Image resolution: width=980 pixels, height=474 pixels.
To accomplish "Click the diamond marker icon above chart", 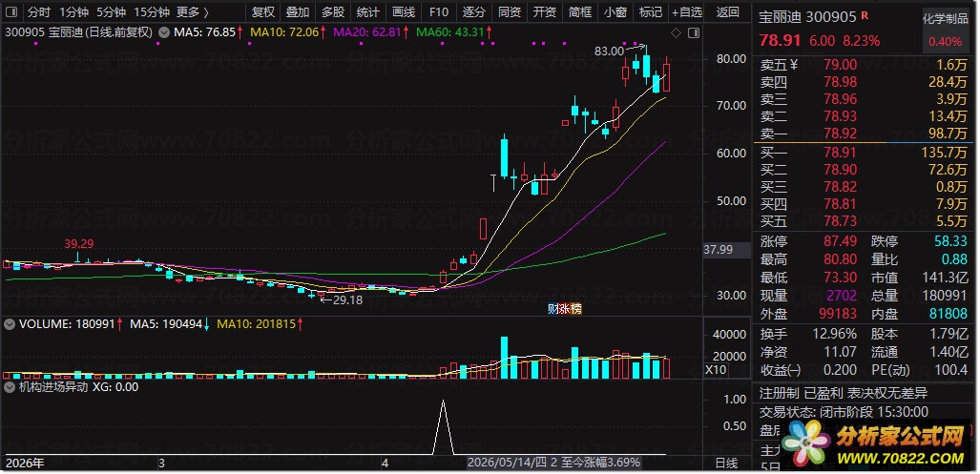I will tap(677, 32).
